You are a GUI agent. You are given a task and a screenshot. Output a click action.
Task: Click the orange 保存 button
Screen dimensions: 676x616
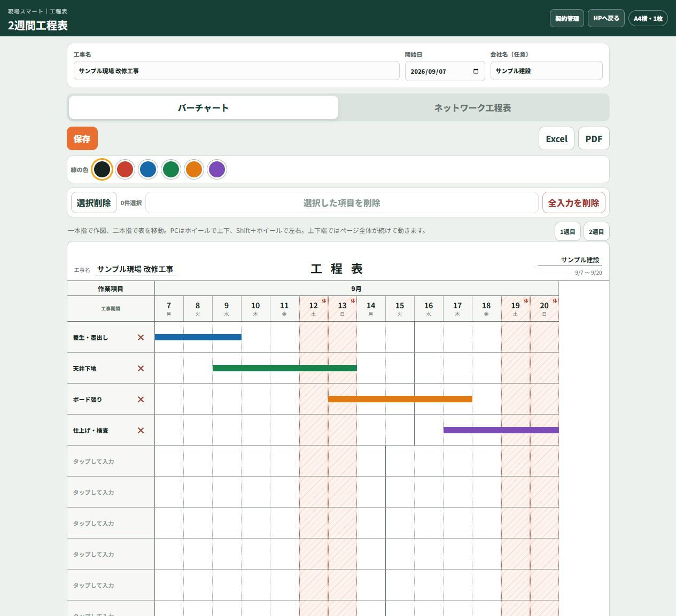[x=82, y=138]
